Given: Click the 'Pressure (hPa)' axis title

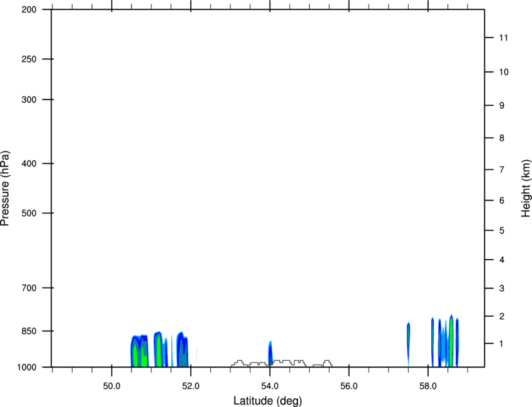Looking at the screenshot, I should tap(5, 188).
